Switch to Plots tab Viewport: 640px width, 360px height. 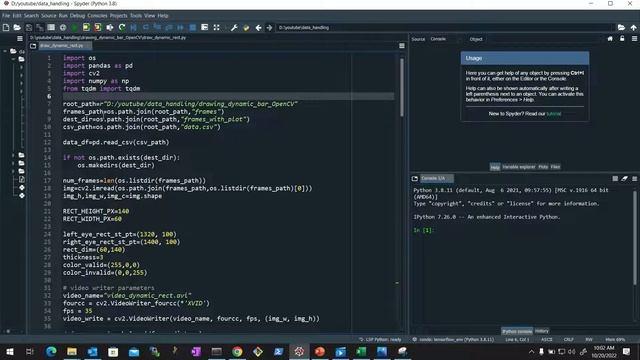click(x=543, y=167)
